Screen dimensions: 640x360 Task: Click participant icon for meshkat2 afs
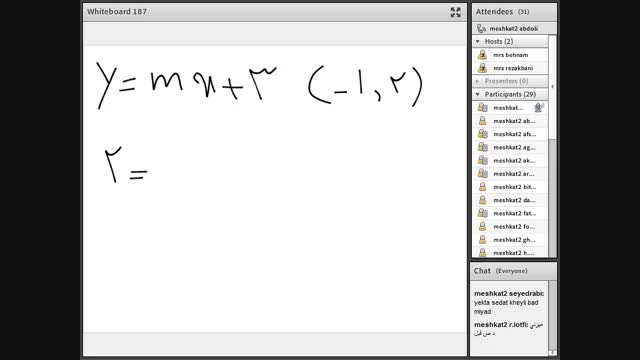click(x=482, y=134)
